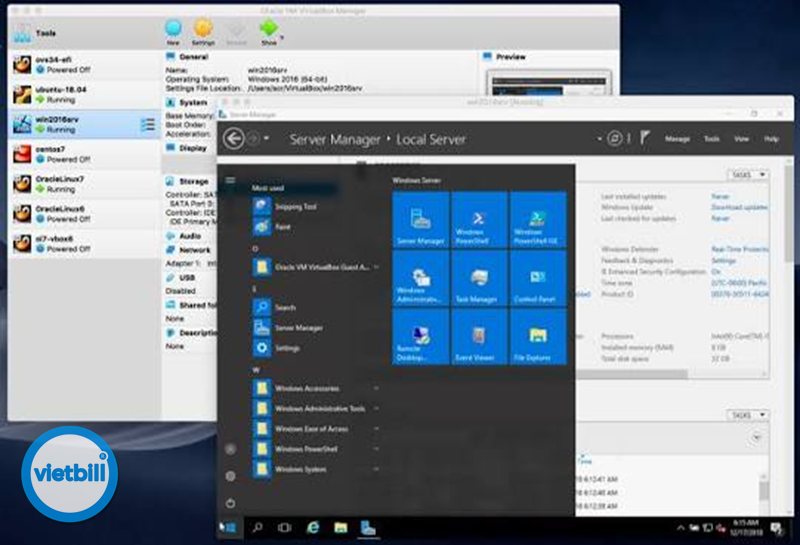Image resolution: width=800 pixels, height=545 pixels.
Task: Open the File Explorer tile
Action: [538, 336]
